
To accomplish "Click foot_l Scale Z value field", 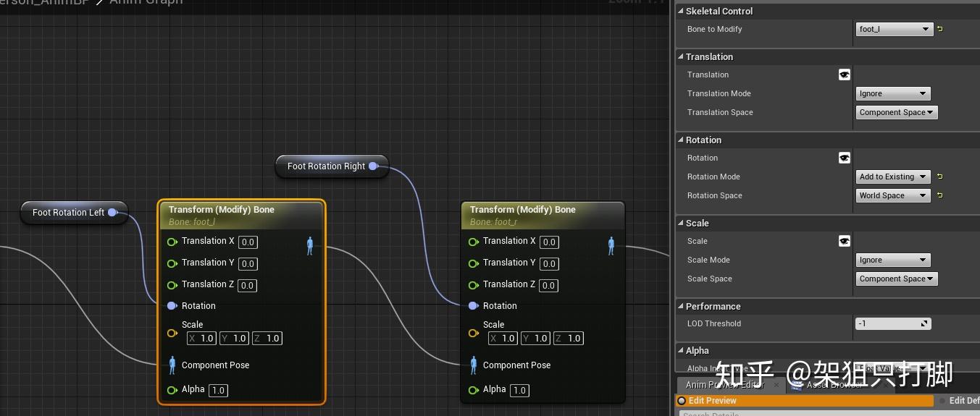I will [x=267, y=338].
